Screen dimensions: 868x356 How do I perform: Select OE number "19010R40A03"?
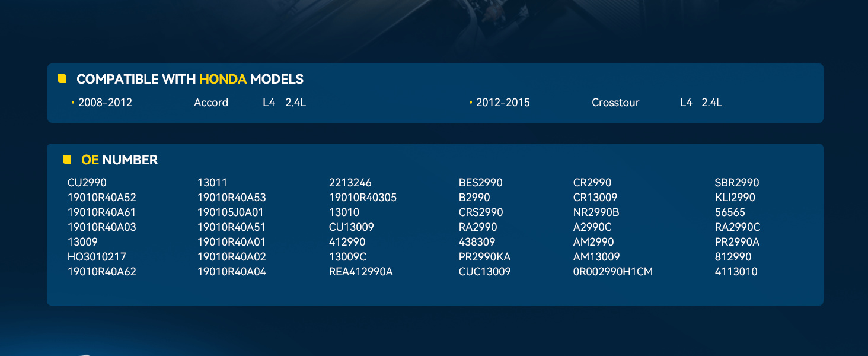[x=102, y=227]
